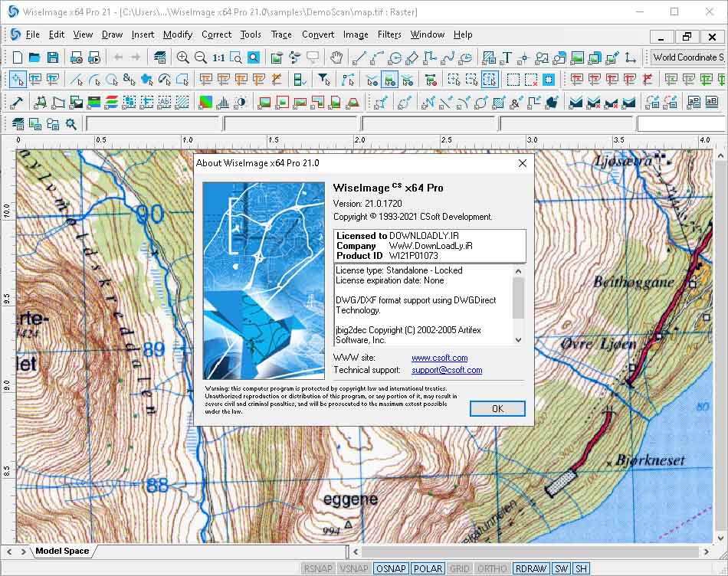
Task: Select the Pan tool in the toolbar
Action: tap(336, 57)
